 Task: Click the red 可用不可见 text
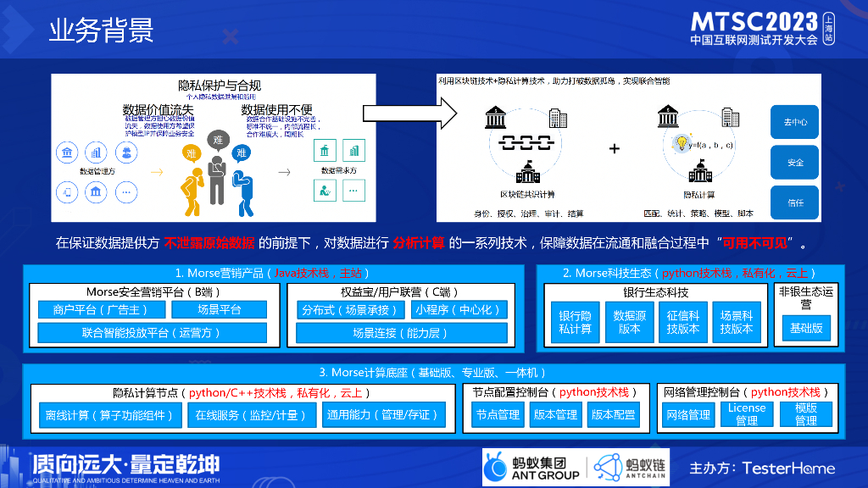pyautogui.click(x=755, y=243)
